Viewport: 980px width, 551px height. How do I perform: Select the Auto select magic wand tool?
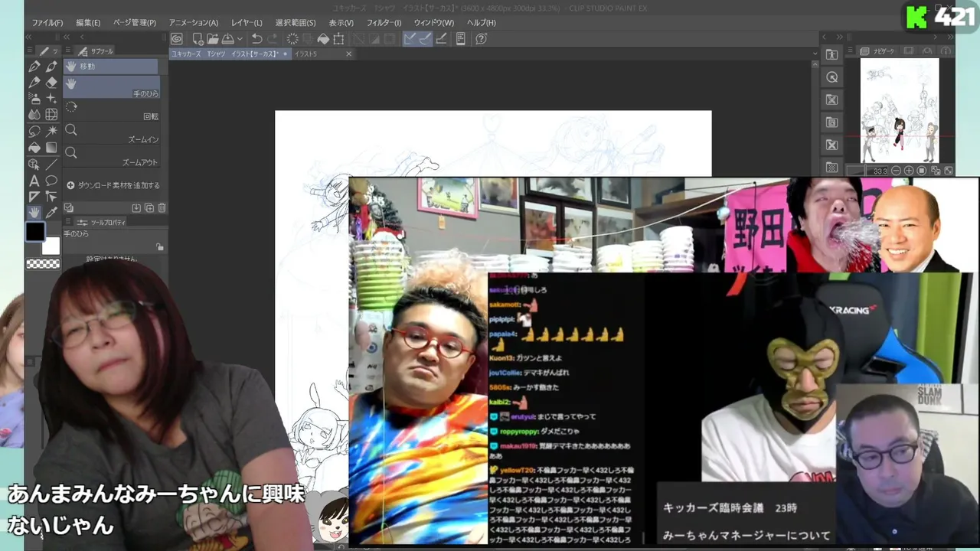click(x=51, y=132)
